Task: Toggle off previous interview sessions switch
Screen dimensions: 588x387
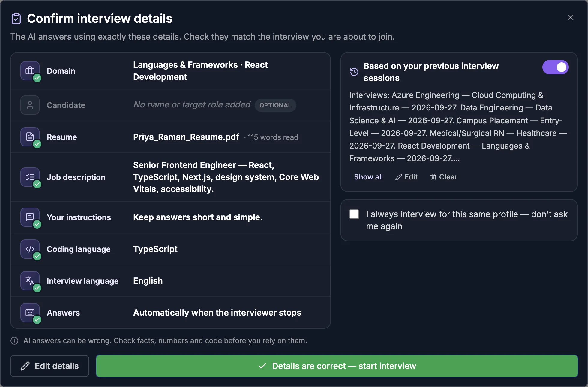Action: pyautogui.click(x=555, y=67)
